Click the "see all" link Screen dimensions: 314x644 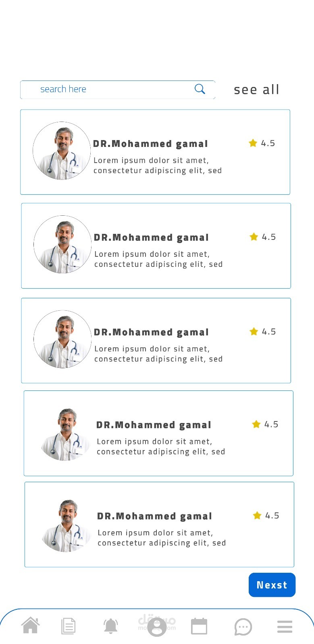point(256,89)
